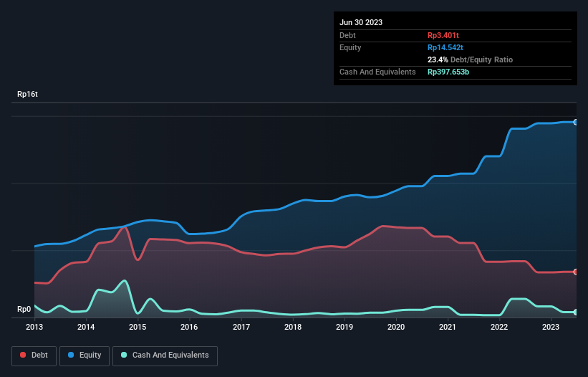This screenshot has width=588, height=377.
Task: Click Cash And Equivalents label in tooltip
Action: click(x=377, y=72)
